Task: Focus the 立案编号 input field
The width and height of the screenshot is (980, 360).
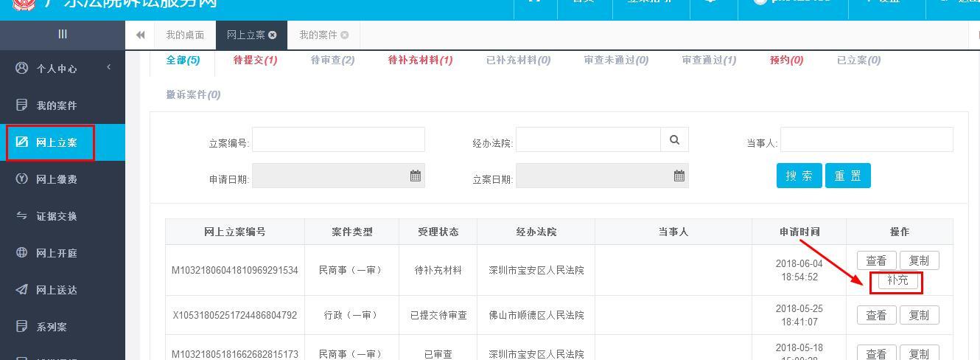Action: pos(338,139)
